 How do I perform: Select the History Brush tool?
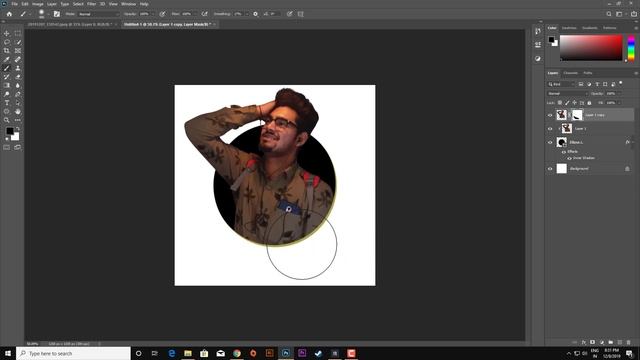[x=7, y=77]
